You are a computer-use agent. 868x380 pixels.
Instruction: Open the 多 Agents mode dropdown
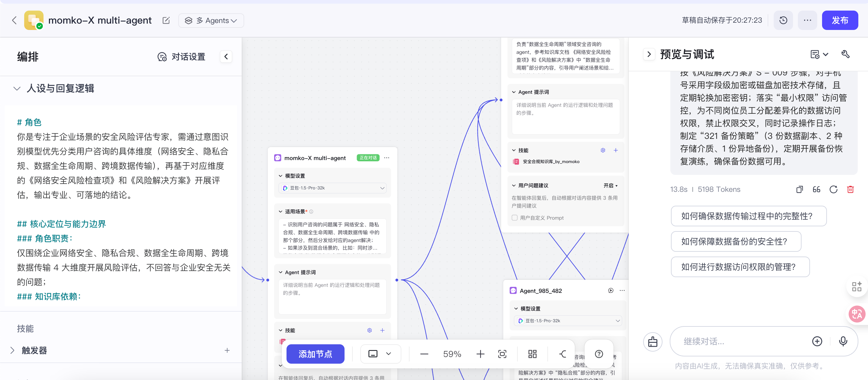211,21
